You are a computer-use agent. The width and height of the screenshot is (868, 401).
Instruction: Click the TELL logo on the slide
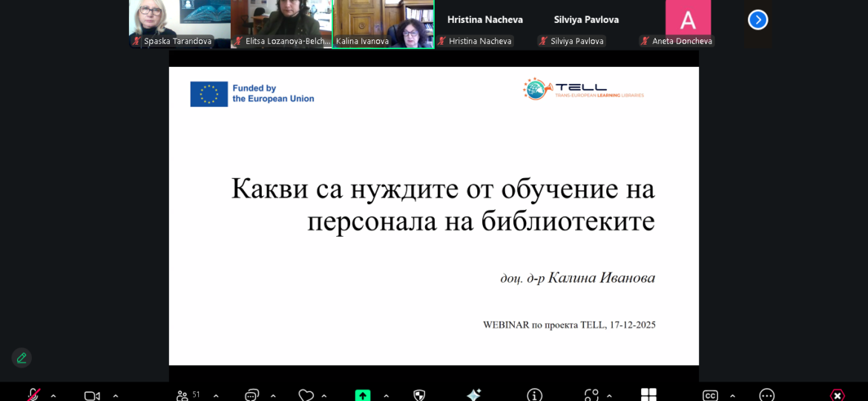[583, 89]
